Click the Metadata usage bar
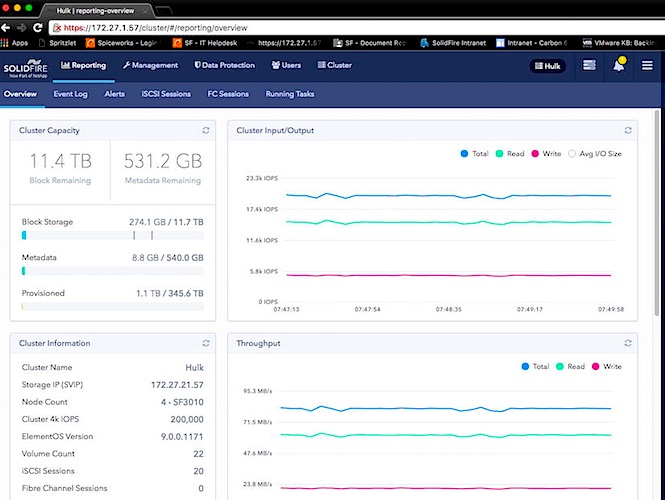 113,271
